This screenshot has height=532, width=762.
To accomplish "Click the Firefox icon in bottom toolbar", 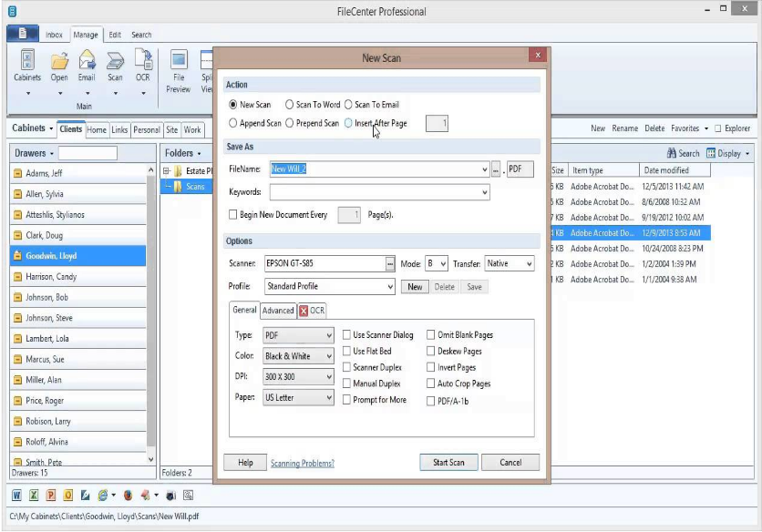I will [x=128, y=495].
